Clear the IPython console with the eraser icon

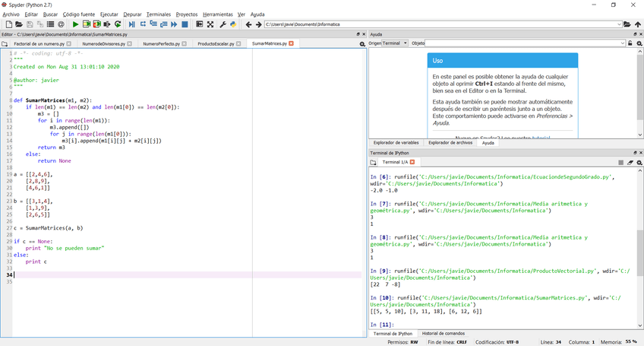coord(630,162)
